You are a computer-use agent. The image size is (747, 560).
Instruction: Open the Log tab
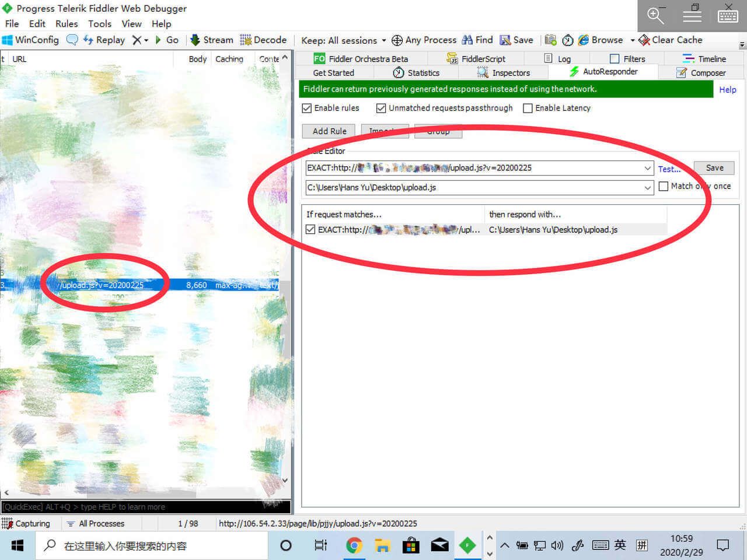coord(557,59)
